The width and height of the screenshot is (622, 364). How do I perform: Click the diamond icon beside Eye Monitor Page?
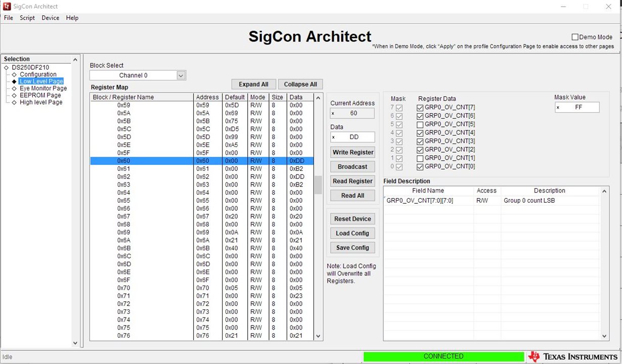(14, 88)
